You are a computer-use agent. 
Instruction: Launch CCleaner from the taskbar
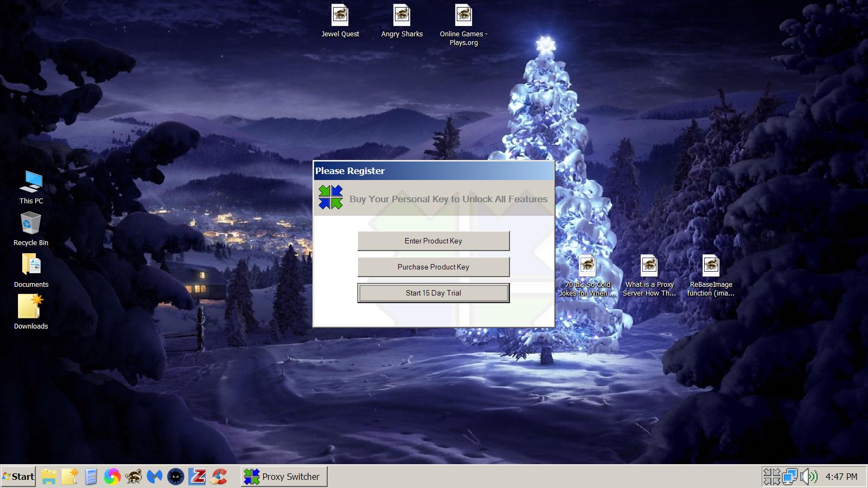point(219,477)
